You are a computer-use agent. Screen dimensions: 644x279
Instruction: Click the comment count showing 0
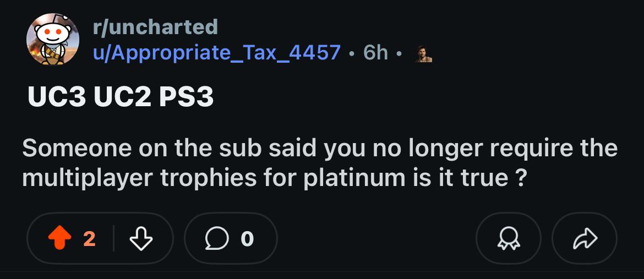tap(247, 239)
